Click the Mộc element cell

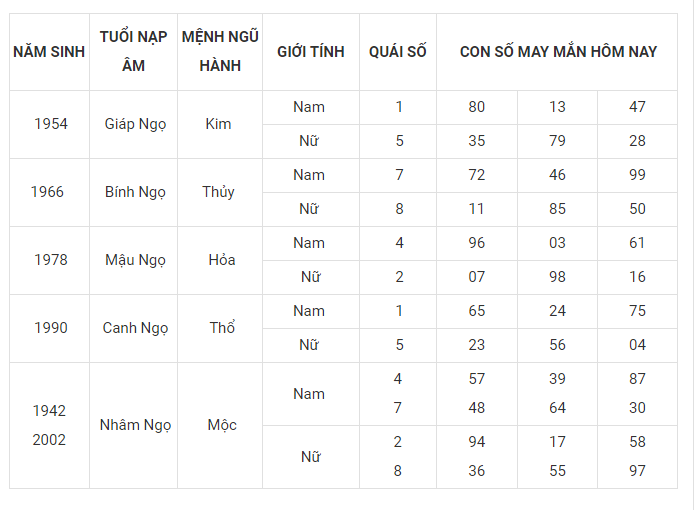(222, 426)
